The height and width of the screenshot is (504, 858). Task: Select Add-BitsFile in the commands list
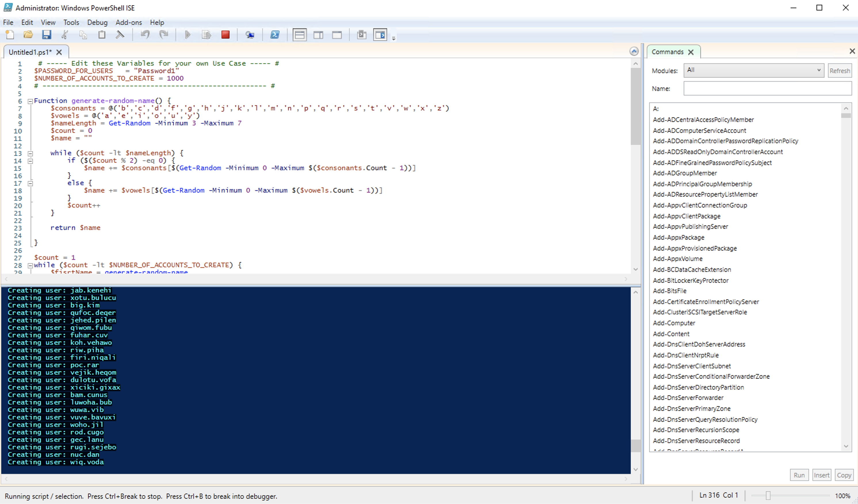pyautogui.click(x=669, y=291)
